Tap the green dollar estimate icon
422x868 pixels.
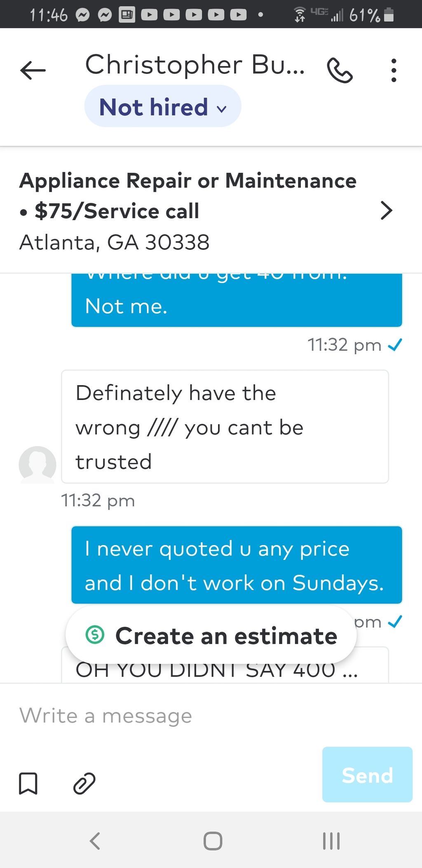(95, 635)
